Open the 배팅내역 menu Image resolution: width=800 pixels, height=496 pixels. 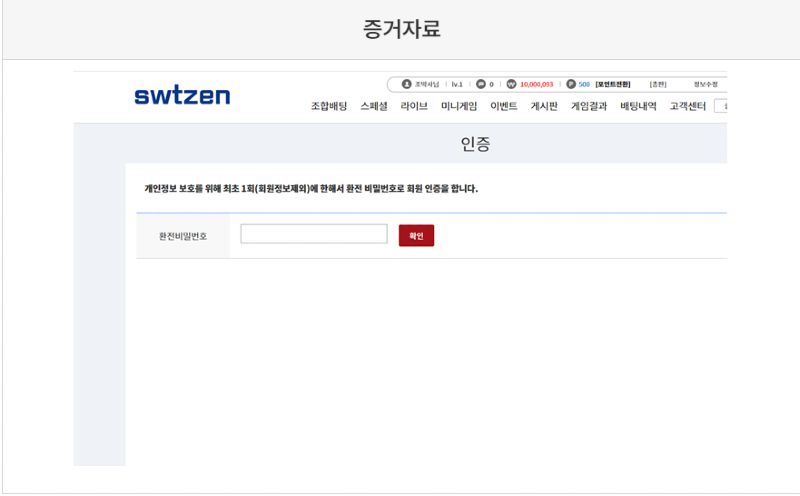pos(638,106)
